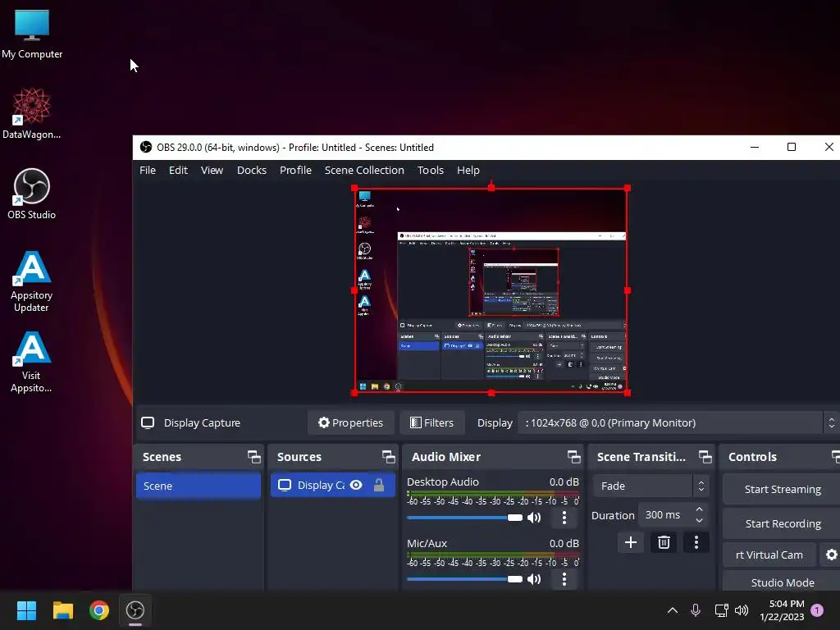Open the View menu
Viewport: 840px width, 630px height.
[212, 170]
